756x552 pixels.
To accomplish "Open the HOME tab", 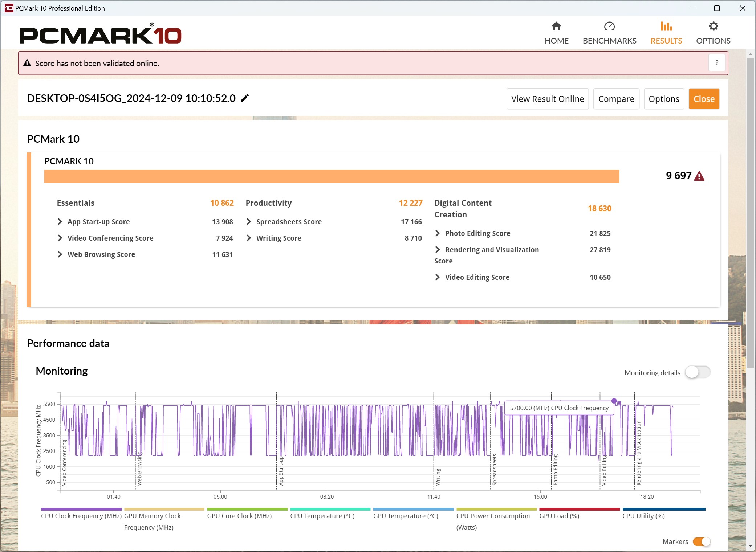I will click(x=556, y=33).
